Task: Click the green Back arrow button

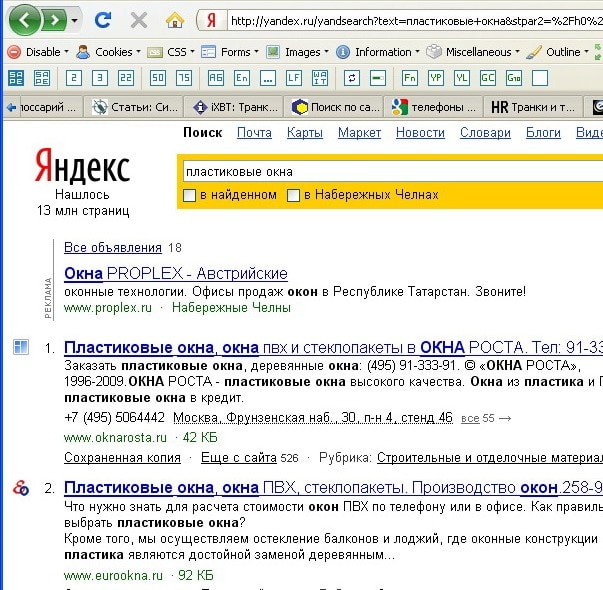Action: [25, 19]
